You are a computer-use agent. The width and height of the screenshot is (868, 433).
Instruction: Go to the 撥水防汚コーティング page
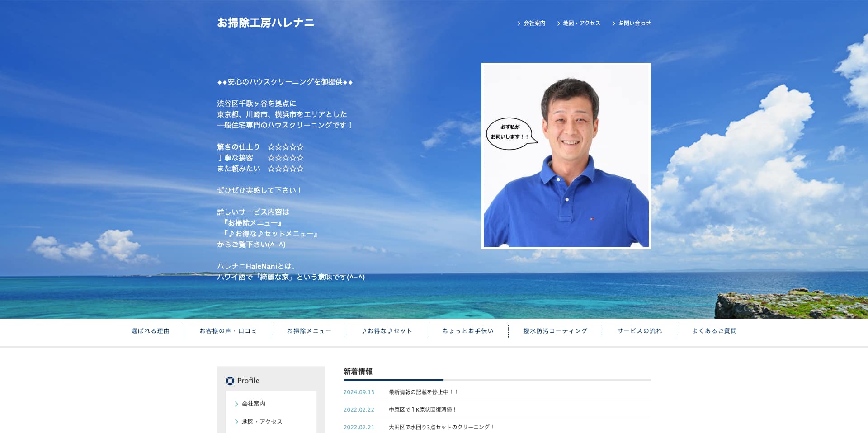(x=556, y=331)
